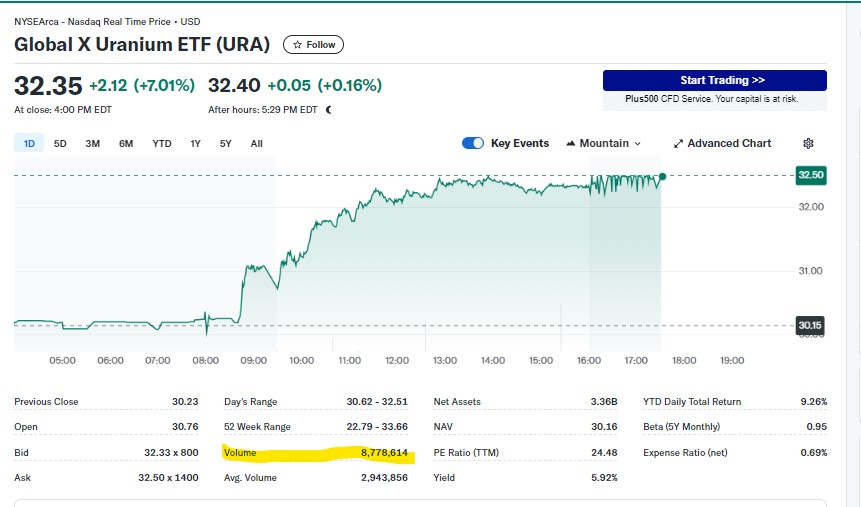
Task: Click the 32.50 current price chart label
Action: (810, 175)
